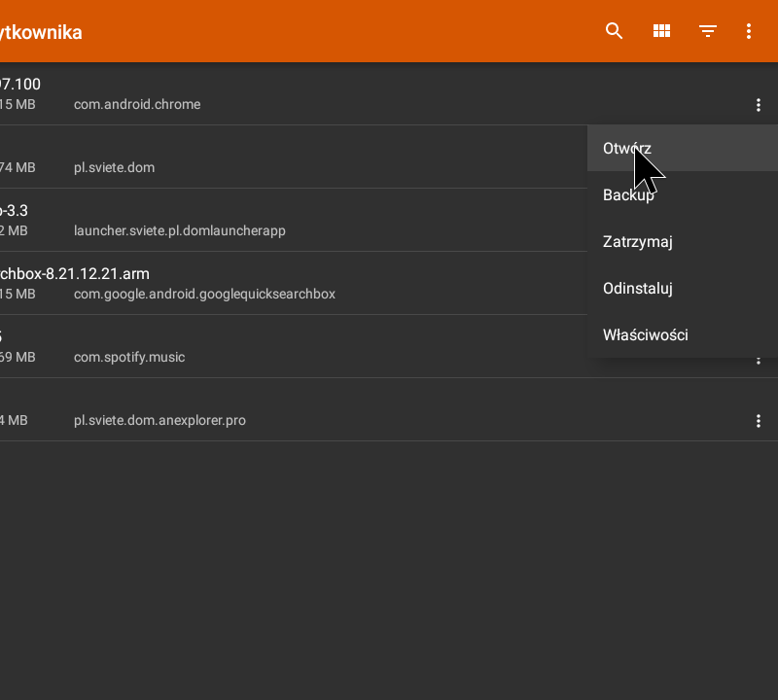Screen dimensions: 778x700
Task: Open three-dot menu for pl.sviete.dom.anexplorer.pro
Action: 759,421
